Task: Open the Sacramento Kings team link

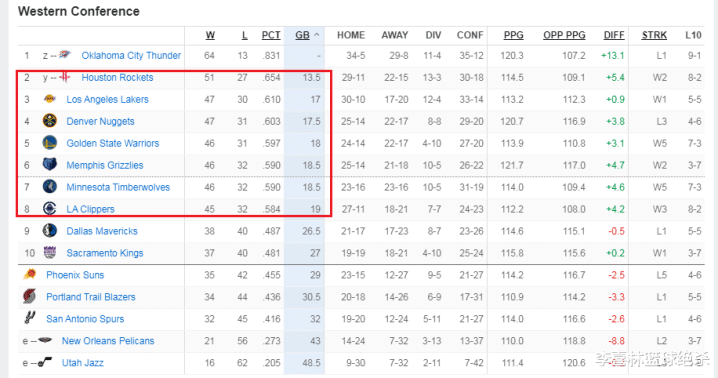Action: coord(104,253)
